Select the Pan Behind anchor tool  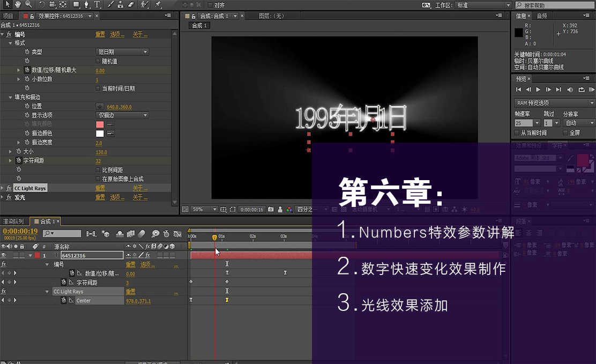63,5
